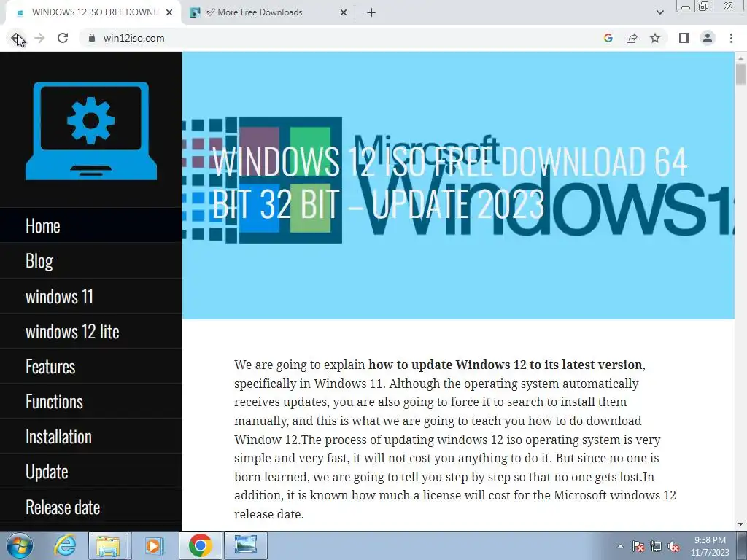Open the Installation sidebar link
This screenshot has height=560, width=747.
[x=91, y=437]
